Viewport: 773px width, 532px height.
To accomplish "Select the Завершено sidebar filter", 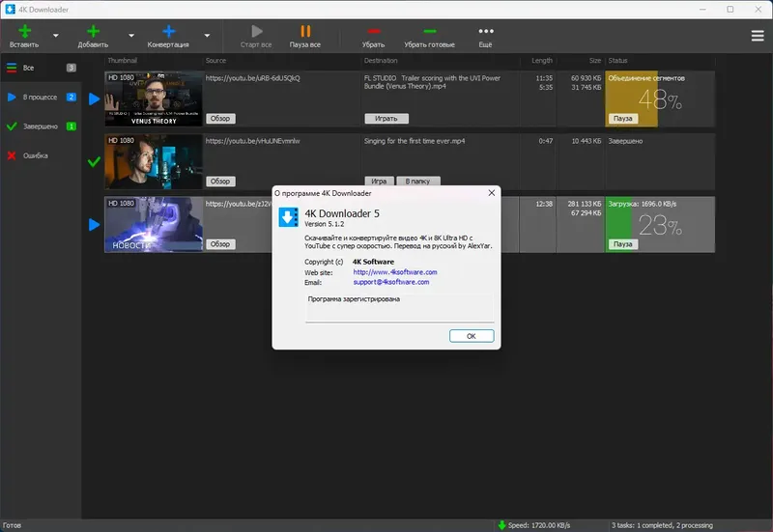I will 41,126.
